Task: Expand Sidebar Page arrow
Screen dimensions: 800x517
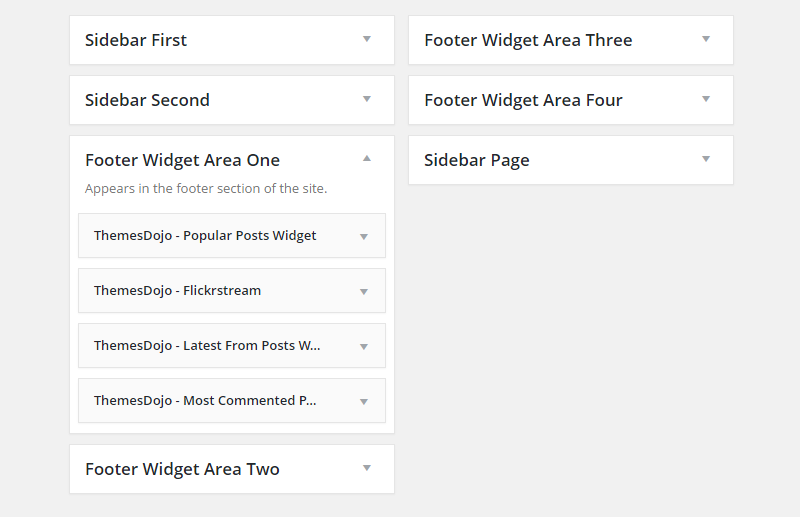Action: 706,159
